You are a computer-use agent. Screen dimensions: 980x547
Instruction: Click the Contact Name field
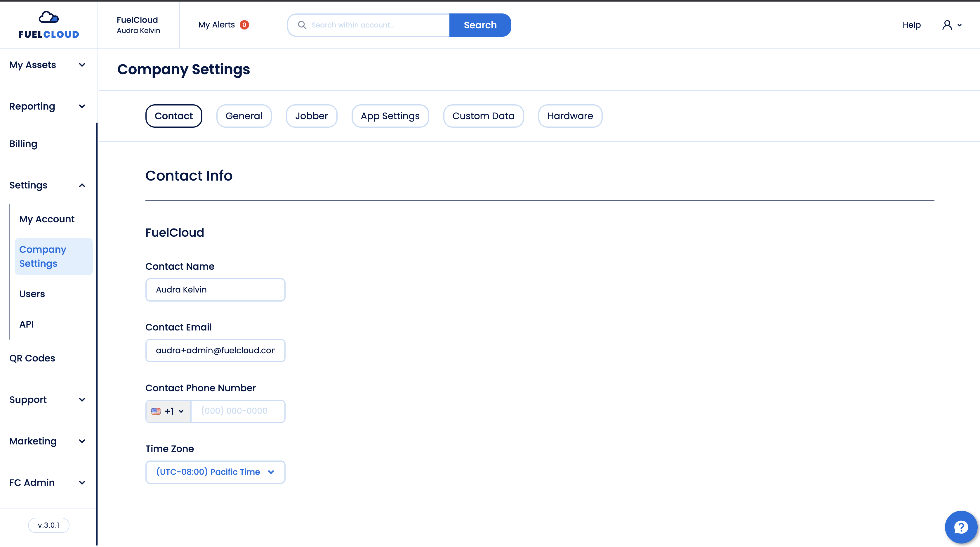pos(215,290)
